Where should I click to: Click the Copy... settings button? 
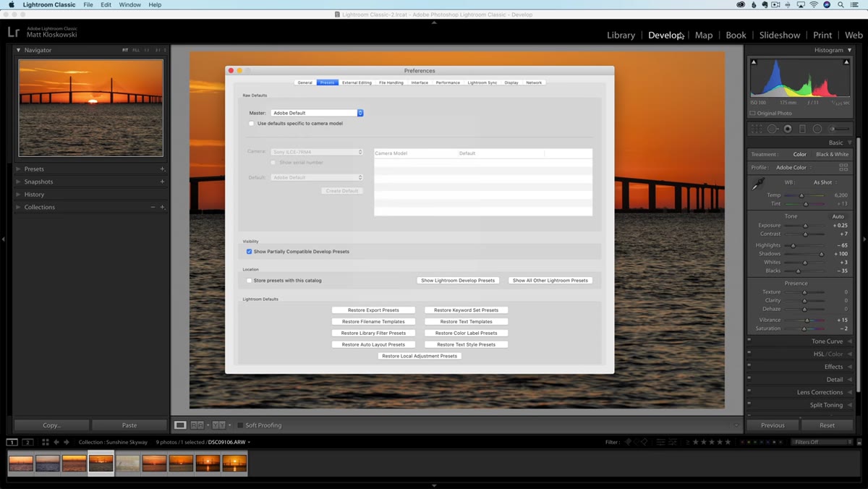(52, 425)
